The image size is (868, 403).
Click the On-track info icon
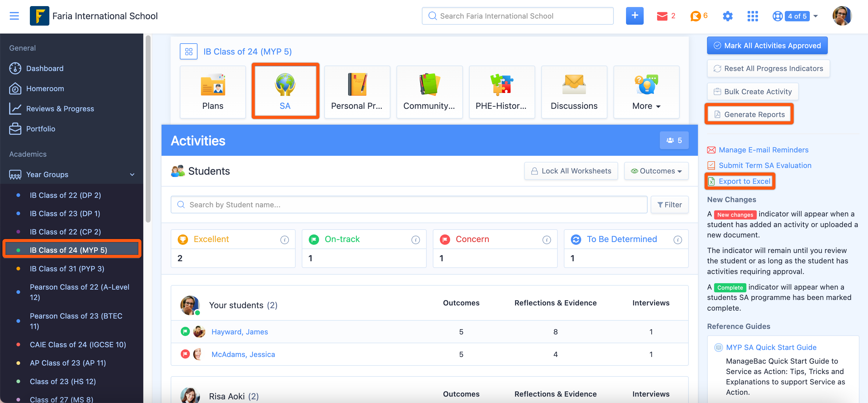click(415, 240)
